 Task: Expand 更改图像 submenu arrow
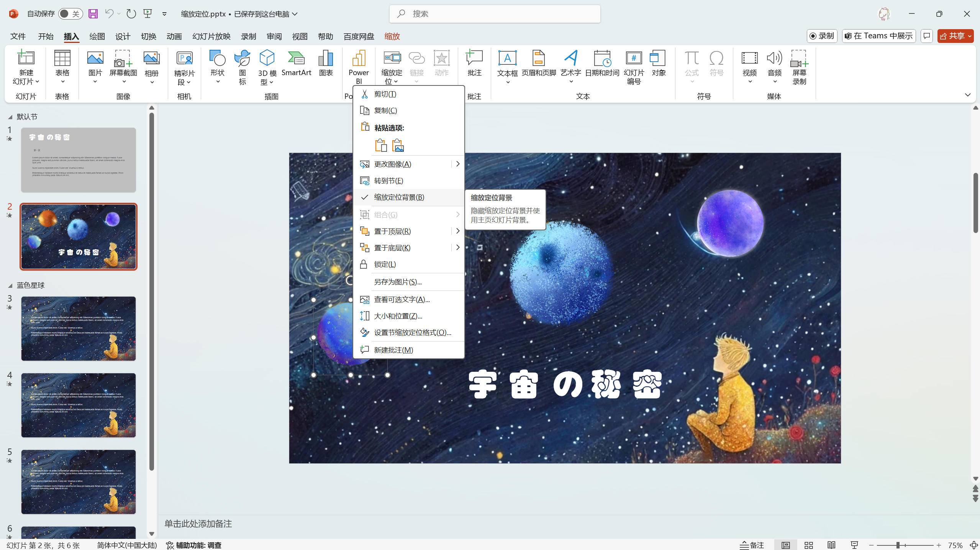(x=457, y=164)
